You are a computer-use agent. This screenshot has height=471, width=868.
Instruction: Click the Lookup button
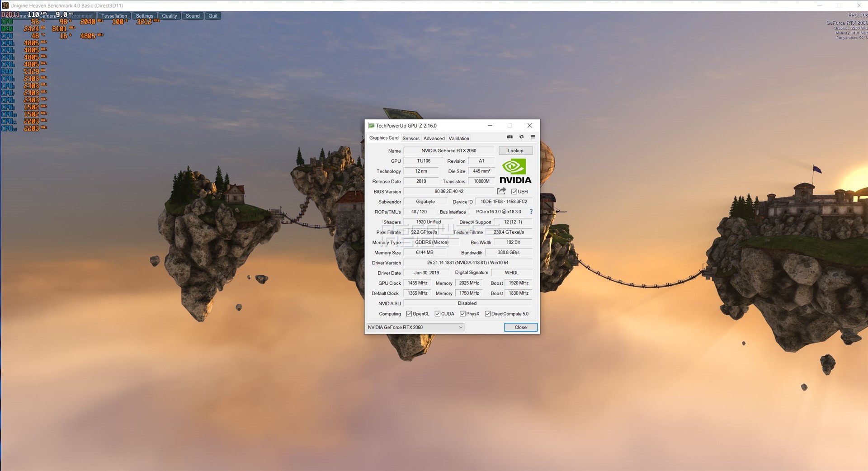coord(515,151)
